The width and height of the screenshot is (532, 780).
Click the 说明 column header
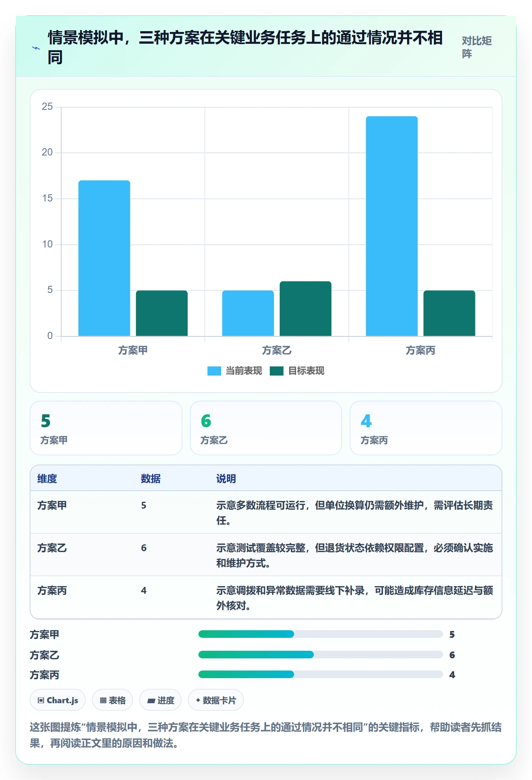pyautogui.click(x=226, y=479)
